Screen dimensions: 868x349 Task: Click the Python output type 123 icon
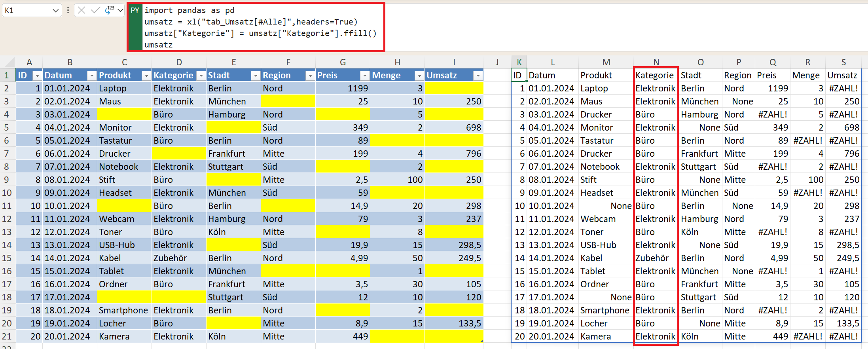tap(109, 10)
